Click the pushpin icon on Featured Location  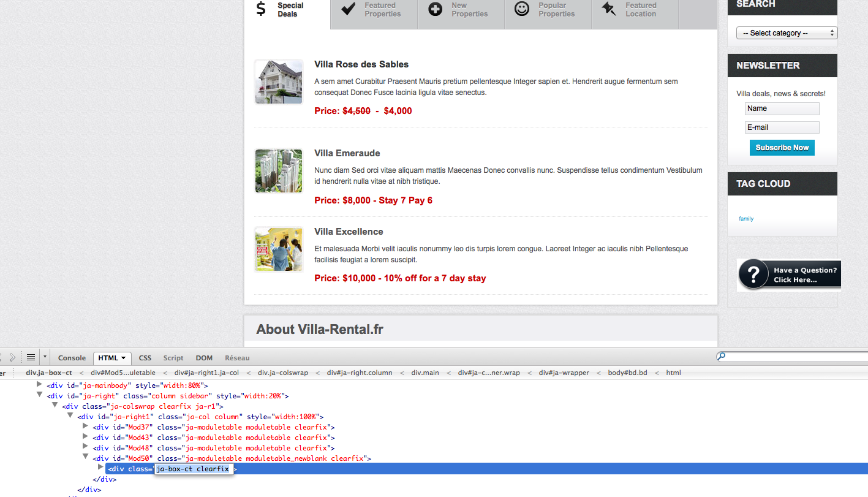pos(608,9)
